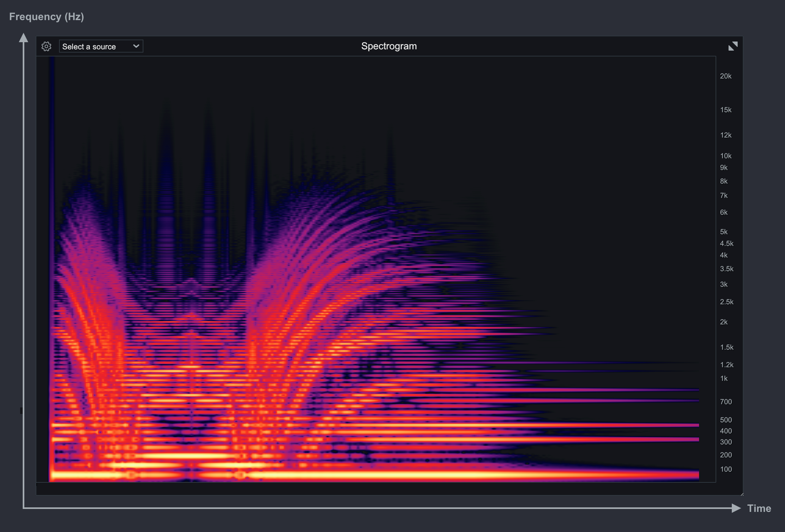Screen dimensions: 785x532
Task: Click the 5k frequency axis label
Action: (x=723, y=232)
